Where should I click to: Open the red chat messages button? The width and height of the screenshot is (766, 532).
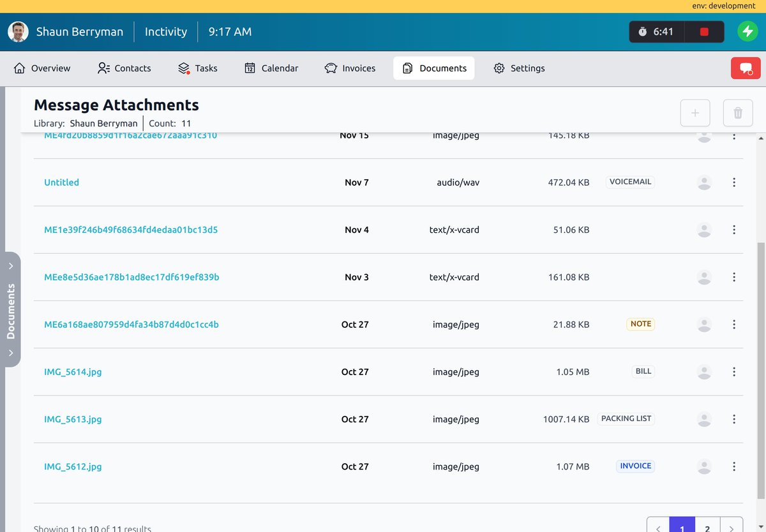coord(746,68)
